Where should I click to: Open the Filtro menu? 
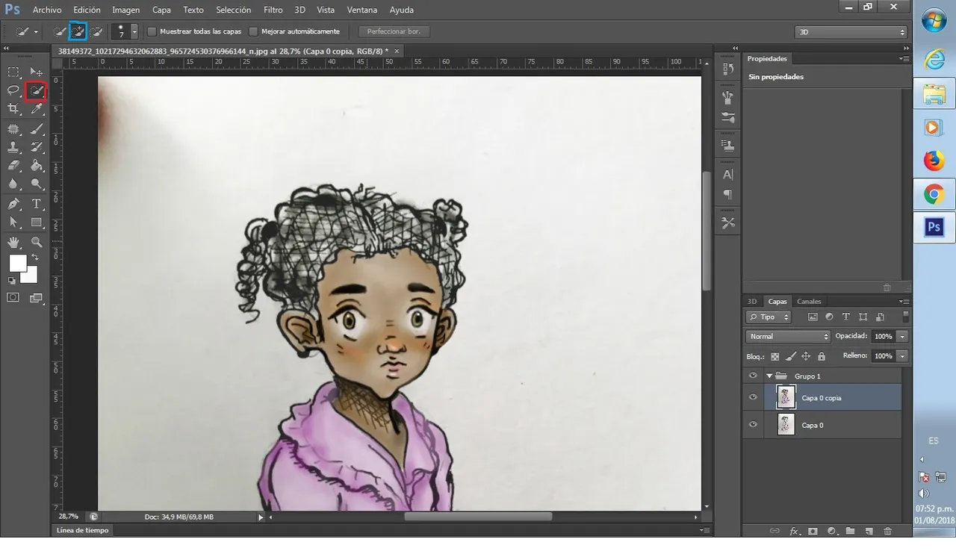pyautogui.click(x=273, y=10)
